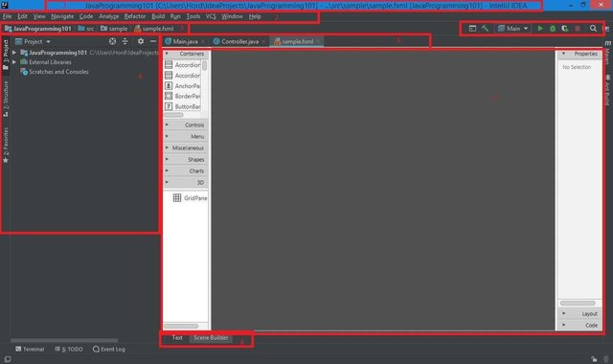Viewport: 613px width, 364px height.
Task: Click the Containers list vertical scrollbar
Action: (x=204, y=66)
